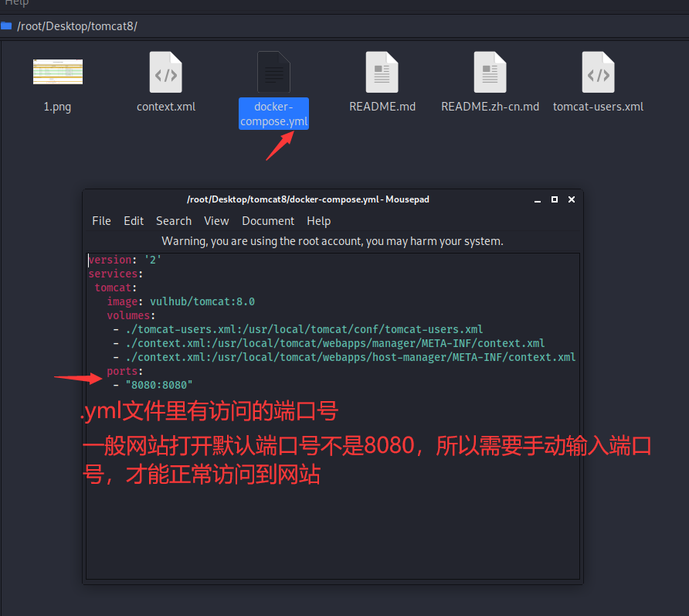
Task: Click the Mousepad title bar text
Action: 308,199
